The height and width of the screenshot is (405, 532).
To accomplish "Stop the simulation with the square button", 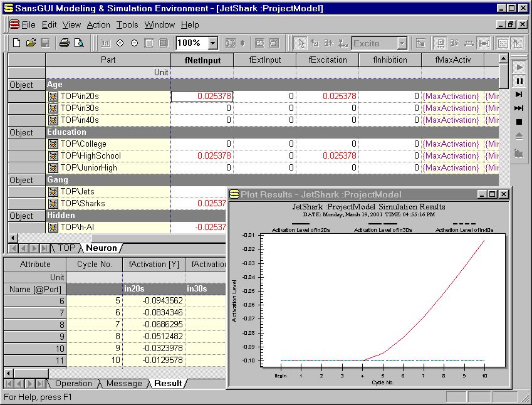I will click(519, 122).
